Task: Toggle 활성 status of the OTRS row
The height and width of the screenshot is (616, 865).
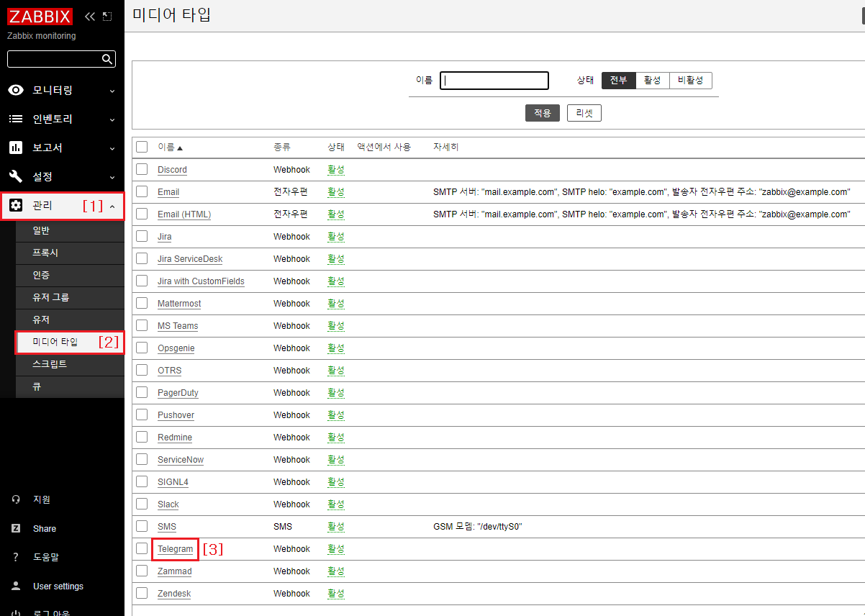Action: tap(336, 371)
